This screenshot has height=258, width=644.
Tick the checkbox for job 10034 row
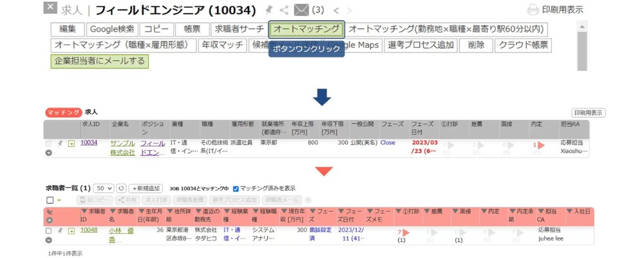(x=49, y=143)
